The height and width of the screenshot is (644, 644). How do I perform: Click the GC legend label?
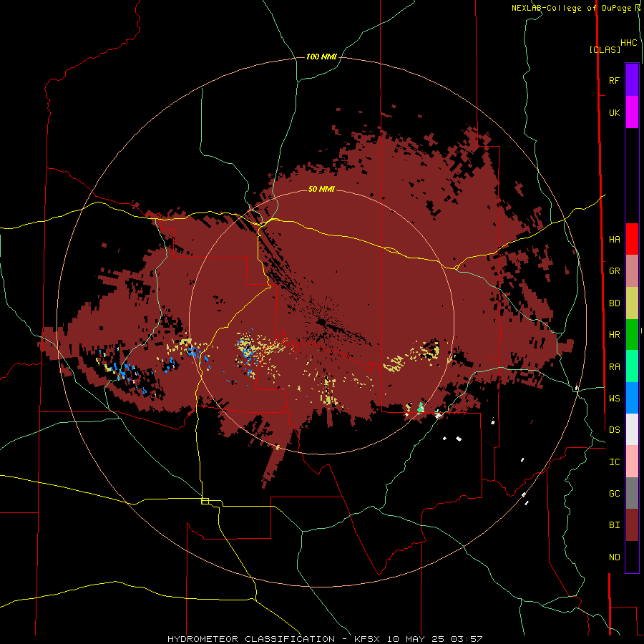pos(614,494)
